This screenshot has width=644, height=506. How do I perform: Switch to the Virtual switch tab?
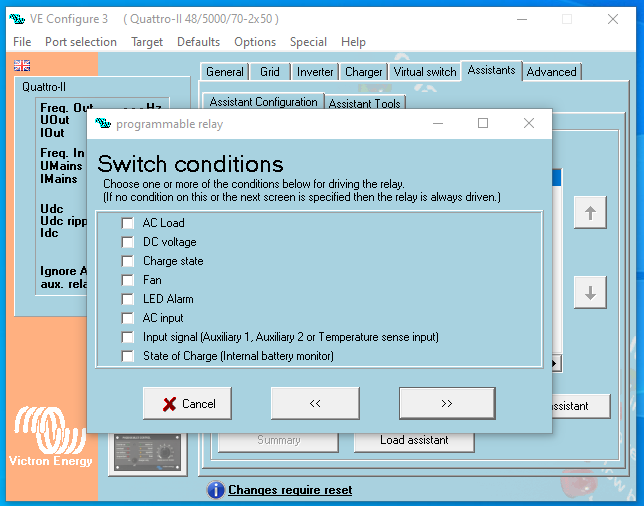[425, 72]
